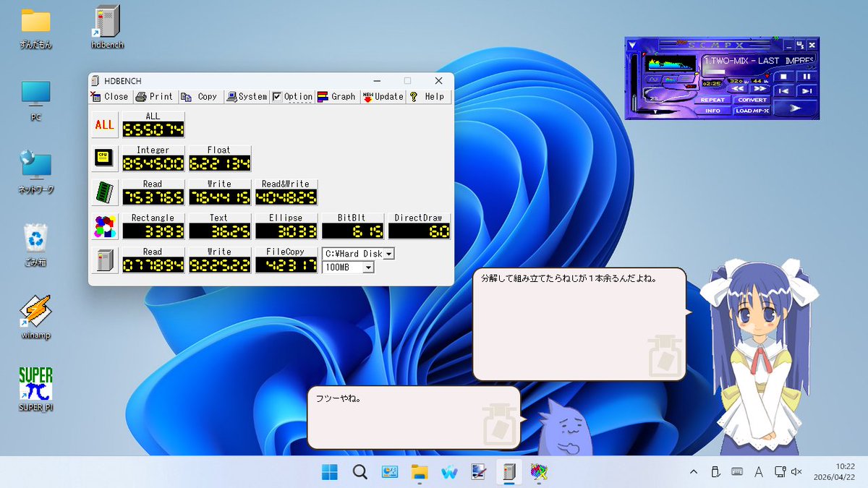Open the System info menu item
This screenshot has width=868, height=488.
tap(247, 96)
